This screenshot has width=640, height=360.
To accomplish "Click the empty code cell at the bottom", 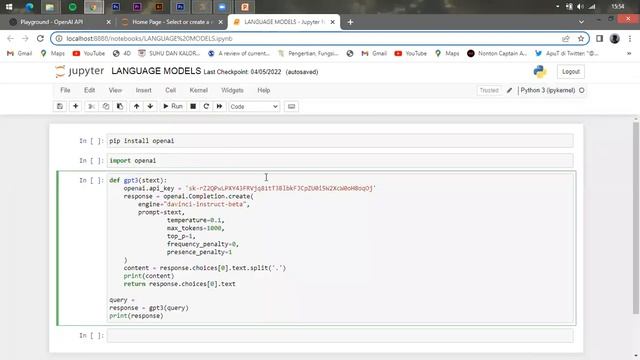I will point(340,336).
